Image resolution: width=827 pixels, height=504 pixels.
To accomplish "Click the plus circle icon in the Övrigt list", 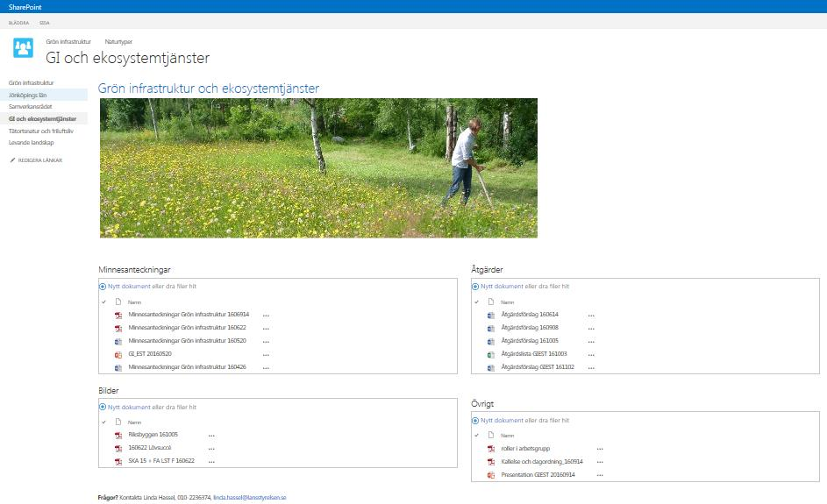I will [x=474, y=421].
